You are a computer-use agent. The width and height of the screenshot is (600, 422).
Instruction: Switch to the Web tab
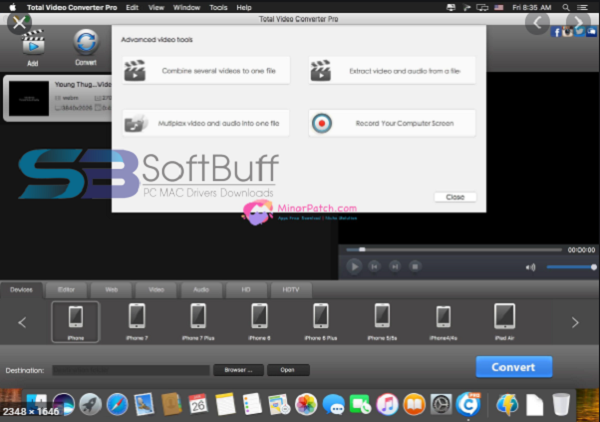[111, 290]
